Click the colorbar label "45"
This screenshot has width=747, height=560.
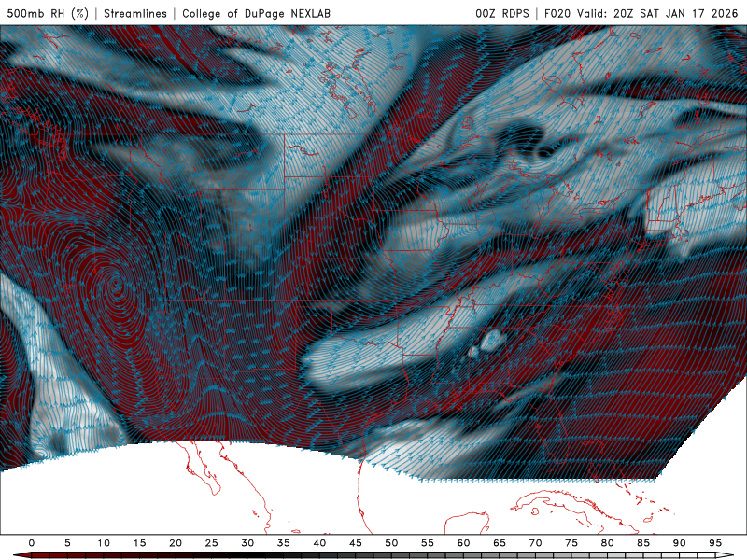(x=356, y=543)
